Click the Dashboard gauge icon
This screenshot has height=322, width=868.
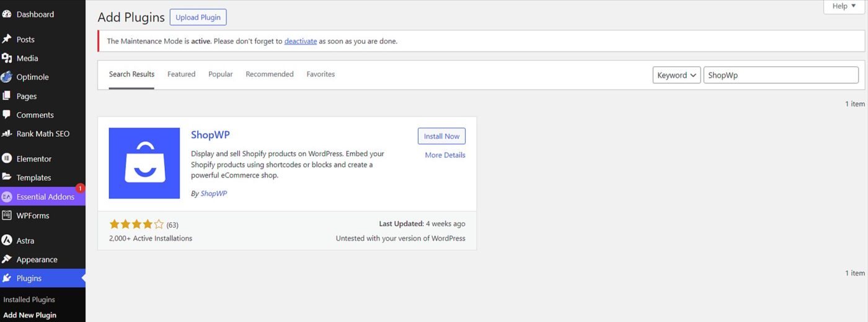7,14
